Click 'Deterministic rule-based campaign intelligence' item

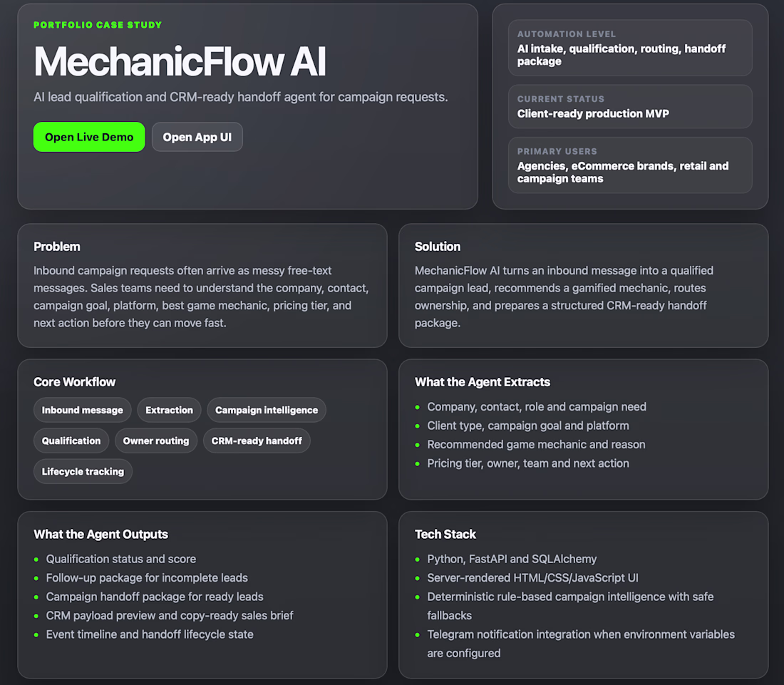coord(570,606)
